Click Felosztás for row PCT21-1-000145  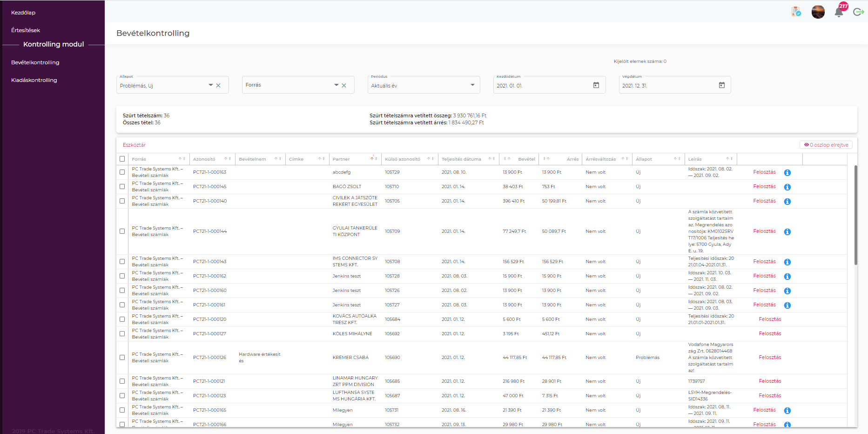(x=765, y=187)
